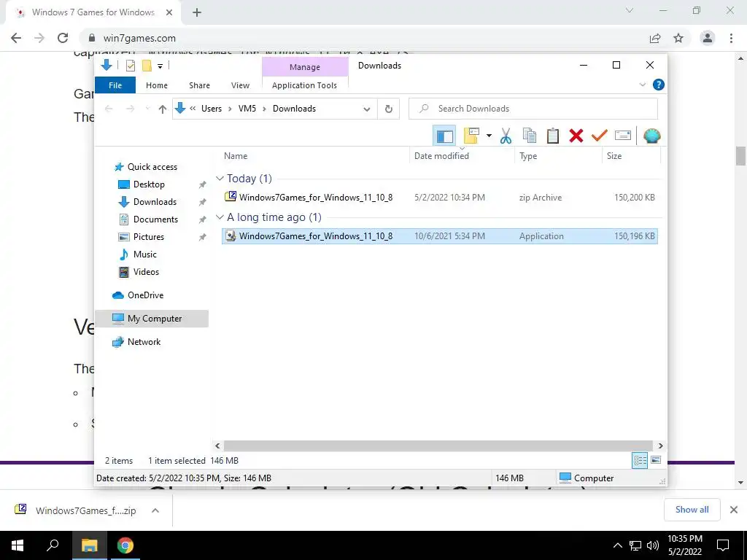
Task: Switch to the Home ribbon tab
Action: click(157, 85)
